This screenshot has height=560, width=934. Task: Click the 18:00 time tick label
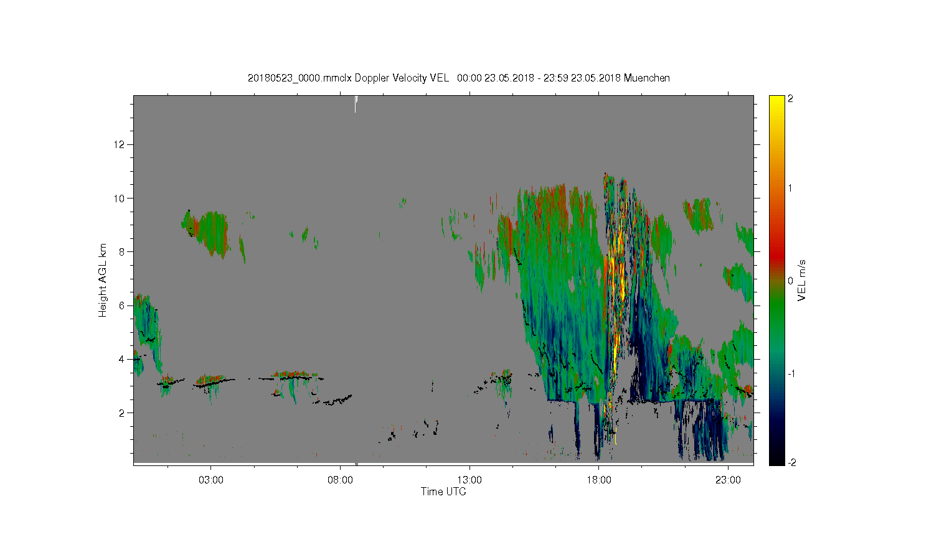[598, 480]
